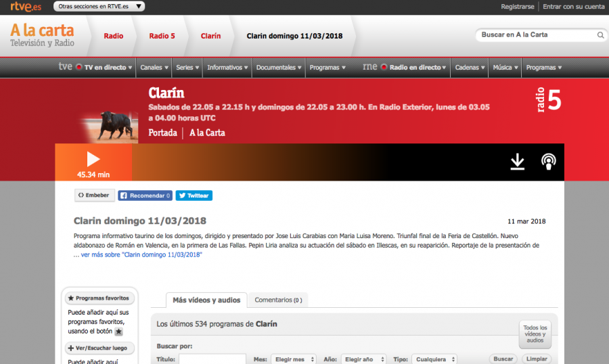Expand the tve Programas menu

[x=328, y=68]
